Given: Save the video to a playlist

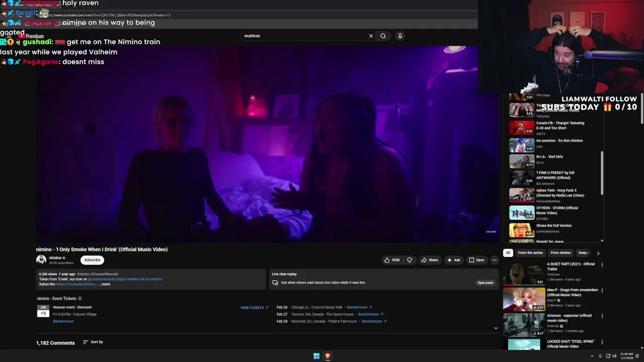Looking at the screenshot, I should 476,260.
